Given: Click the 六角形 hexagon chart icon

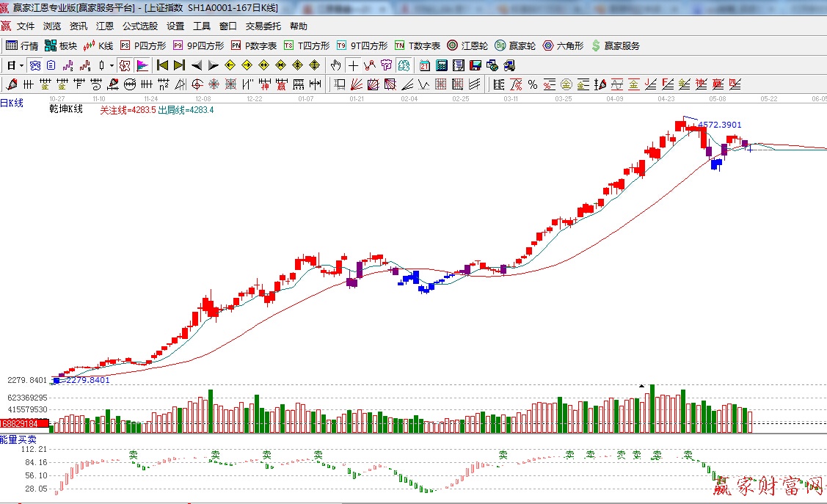Looking at the screenshot, I should 563,45.
